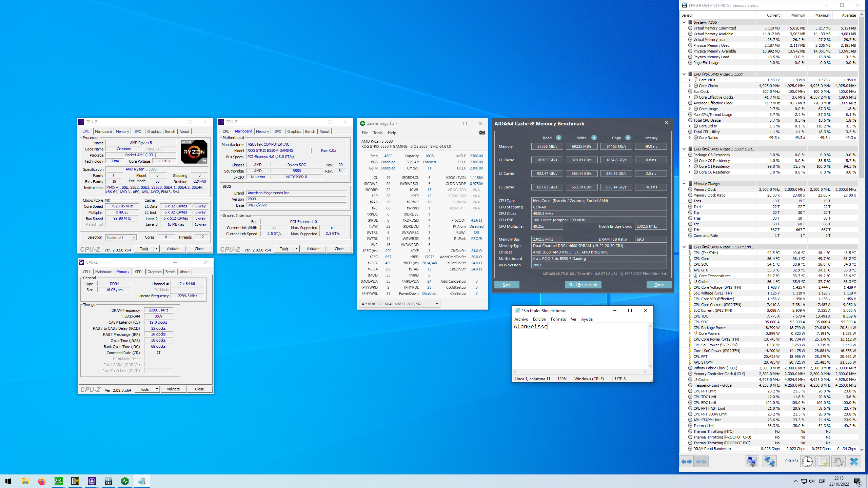The image size is (868, 488).
Task: Expand Core Effective Clocks row
Action: point(689,97)
